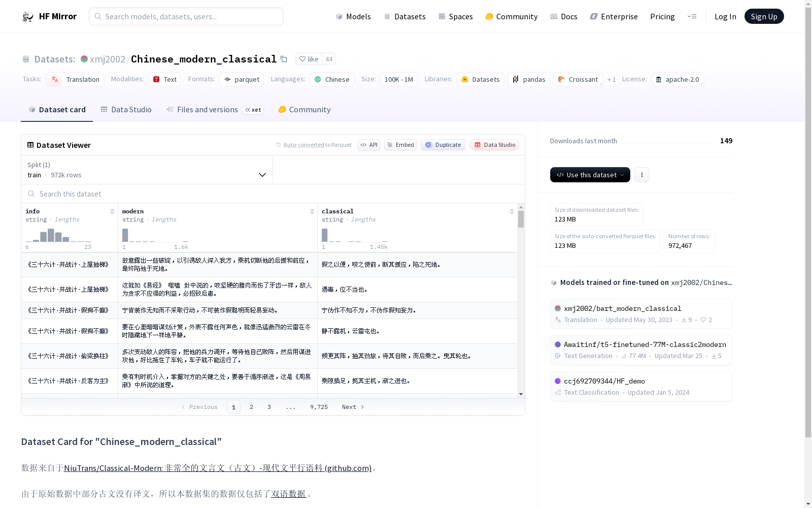812x508 pixels.
Task: Click the parquet format tag
Action: 242,79
